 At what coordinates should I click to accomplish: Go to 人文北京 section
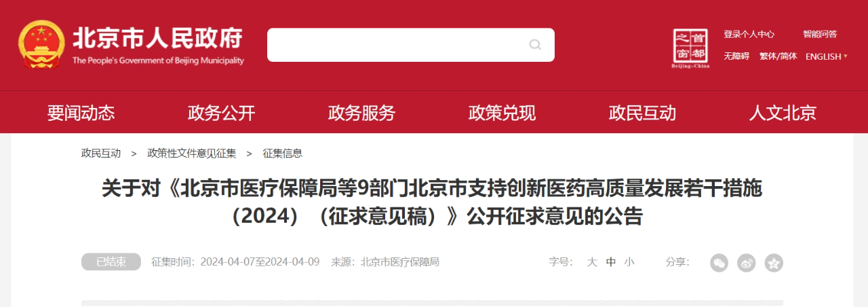[783, 113]
